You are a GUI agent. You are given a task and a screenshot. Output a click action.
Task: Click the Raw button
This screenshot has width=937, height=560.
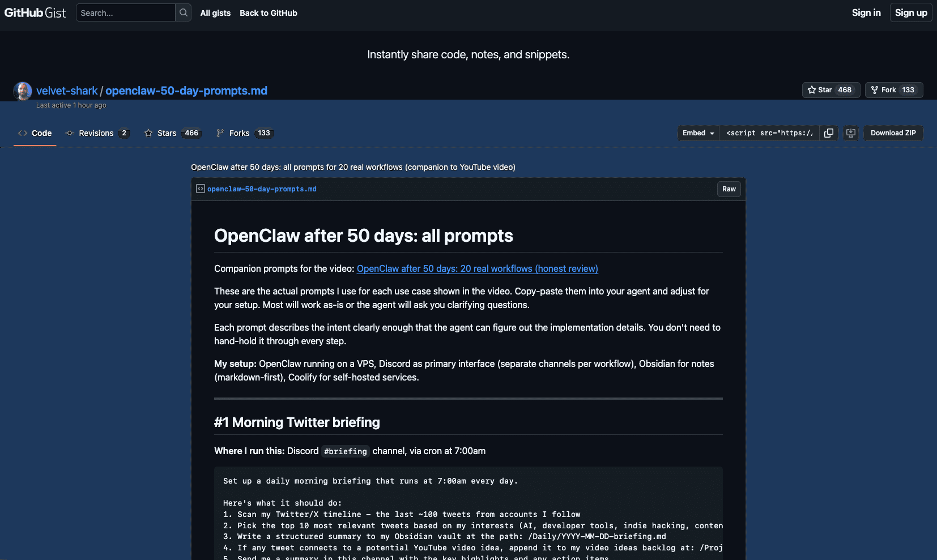(729, 189)
